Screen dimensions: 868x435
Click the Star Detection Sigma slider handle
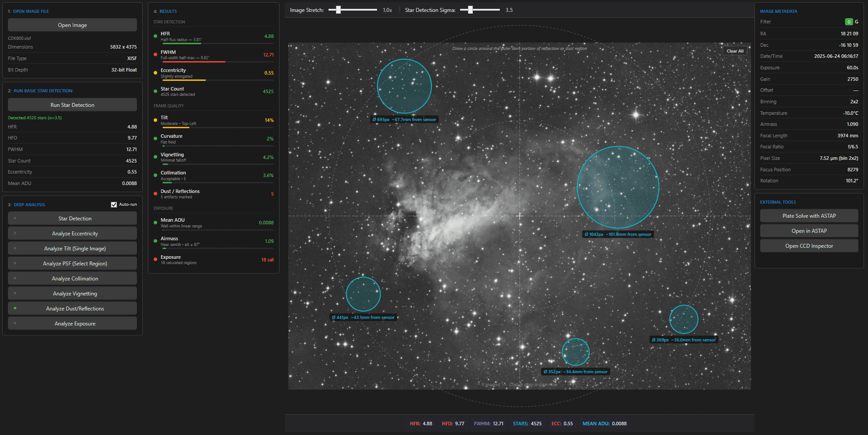click(470, 10)
